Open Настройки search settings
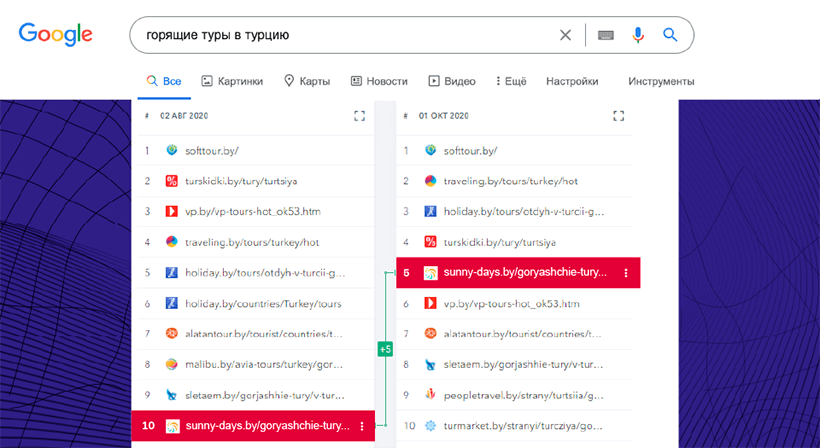 pyautogui.click(x=572, y=82)
